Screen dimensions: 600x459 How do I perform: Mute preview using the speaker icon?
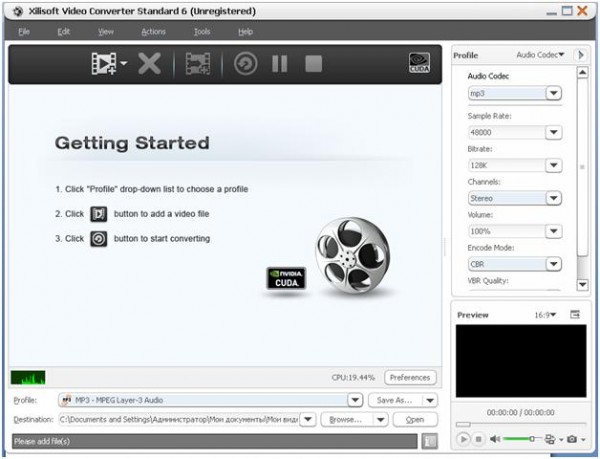click(495, 439)
